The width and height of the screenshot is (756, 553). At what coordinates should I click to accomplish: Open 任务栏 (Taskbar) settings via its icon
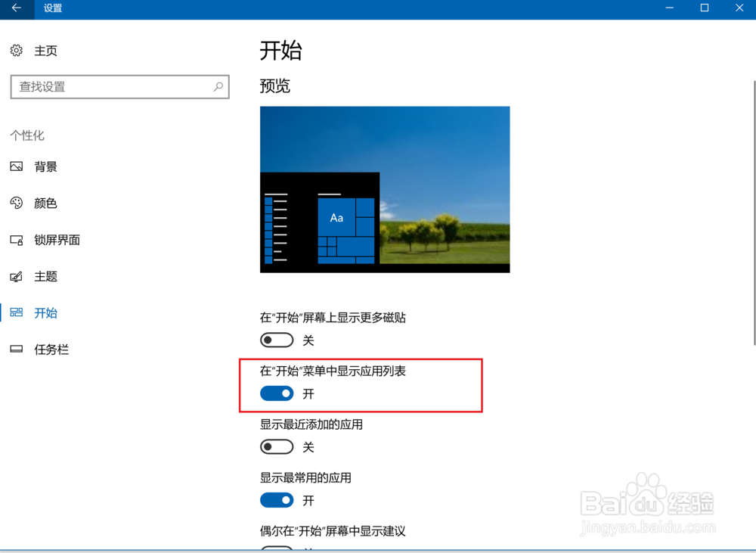(17, 349)
